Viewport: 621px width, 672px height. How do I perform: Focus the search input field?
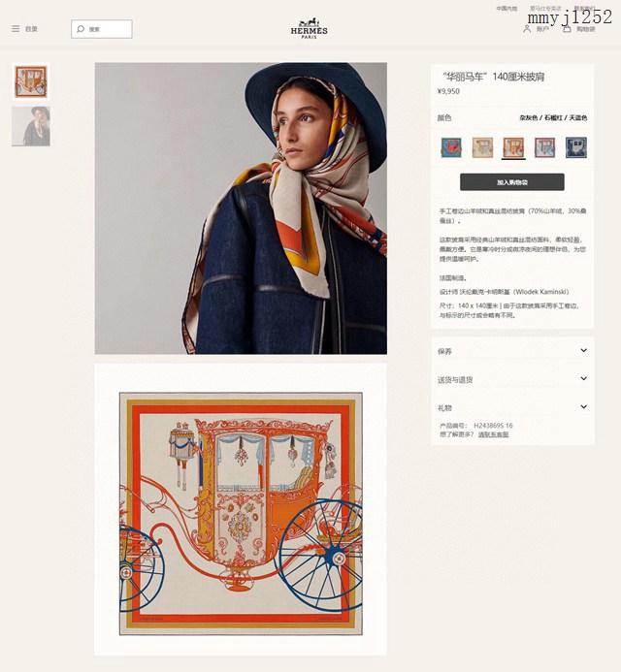click(102, 29)
